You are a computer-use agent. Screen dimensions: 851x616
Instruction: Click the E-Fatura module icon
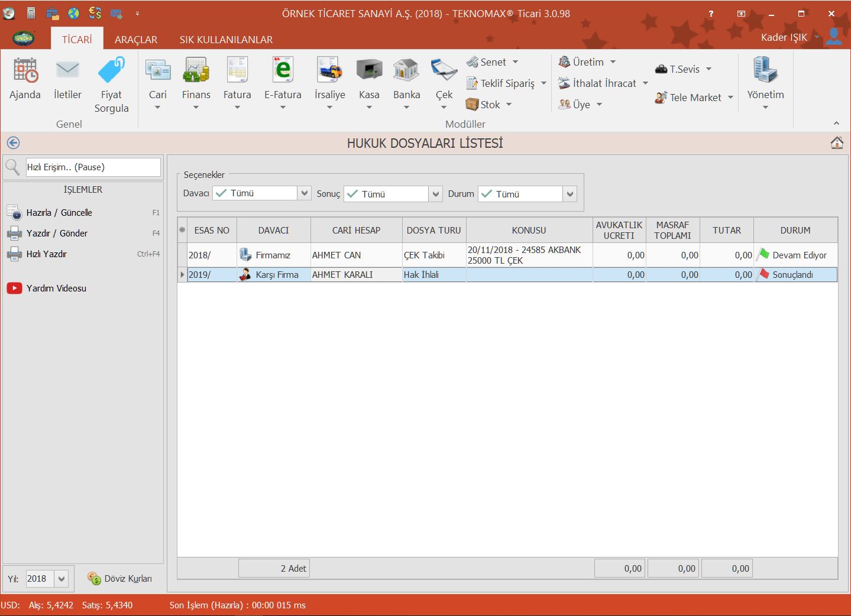click(283, 71)
